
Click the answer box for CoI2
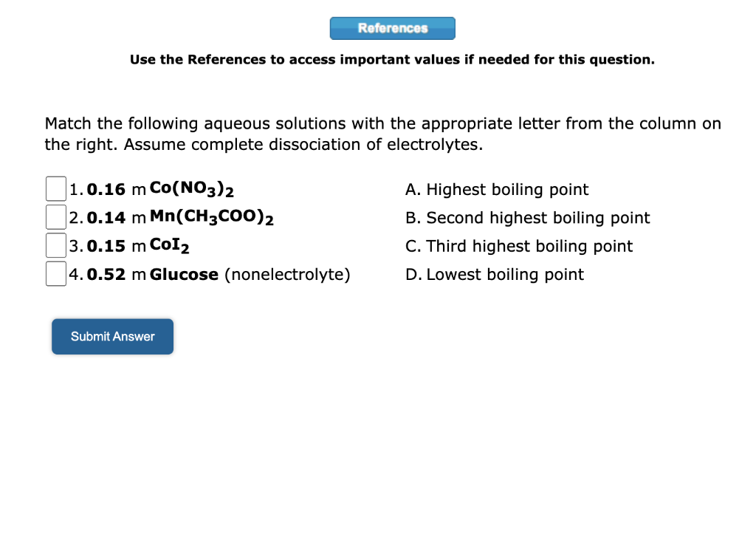(55, 244)
